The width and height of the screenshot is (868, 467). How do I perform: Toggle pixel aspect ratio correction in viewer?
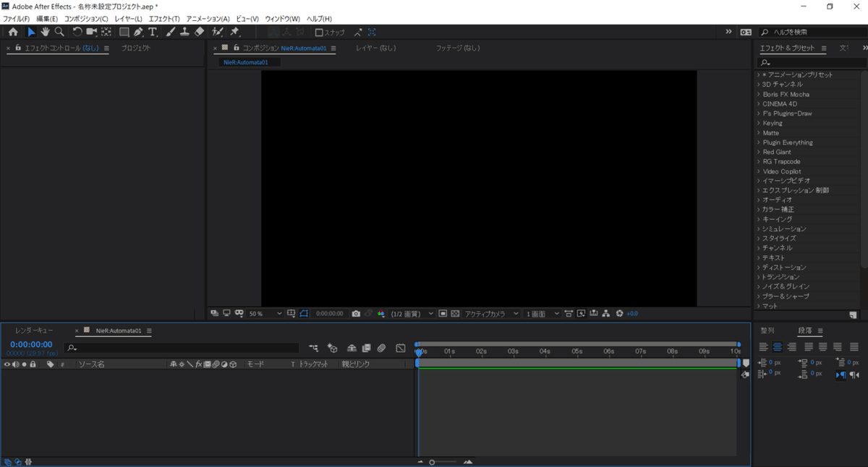(569, 314)
